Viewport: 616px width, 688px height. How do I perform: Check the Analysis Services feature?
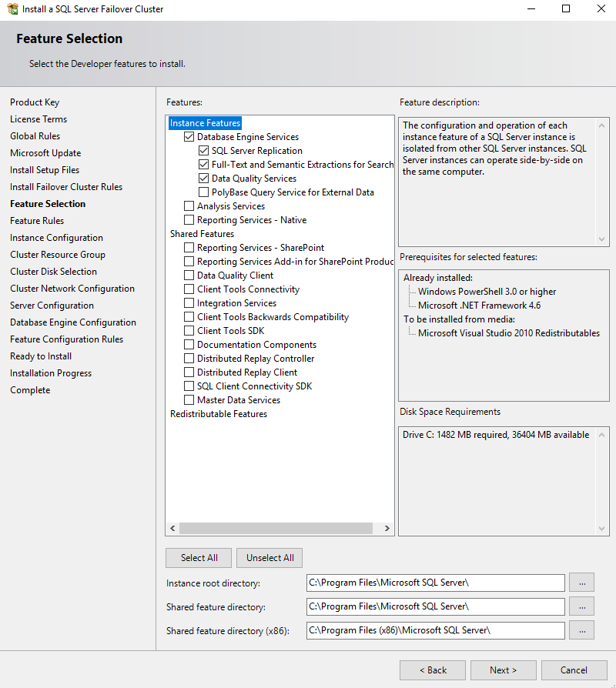click(189, 205)
